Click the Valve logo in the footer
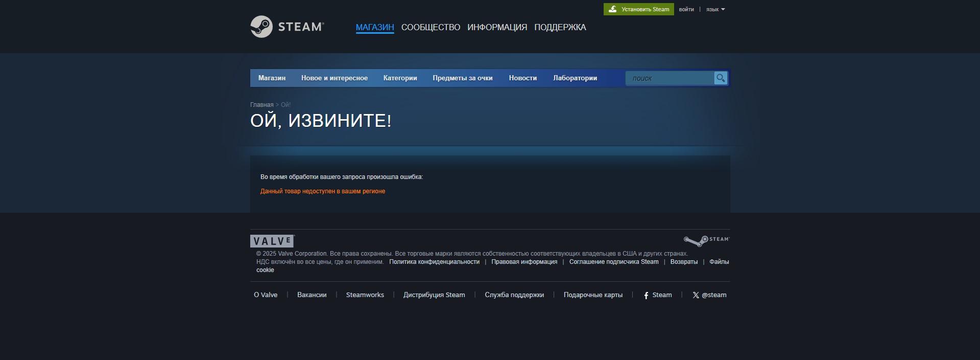This screenshot has height=360, width=980. [272, 241]
